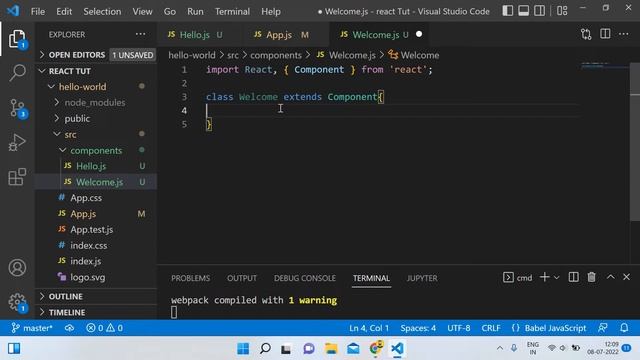Open the launch profile dropdown arrow
The image size is (640, 360).
[556, 278]
